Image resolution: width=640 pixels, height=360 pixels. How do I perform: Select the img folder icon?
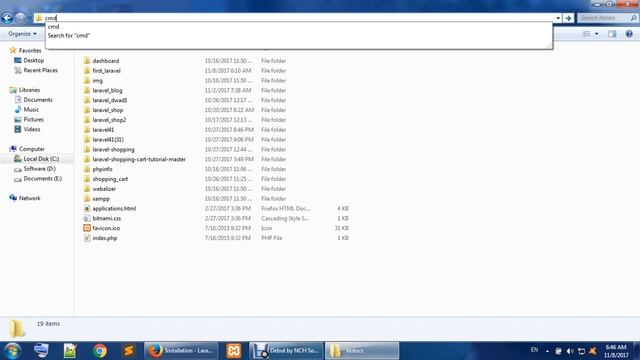coord(87,80)
